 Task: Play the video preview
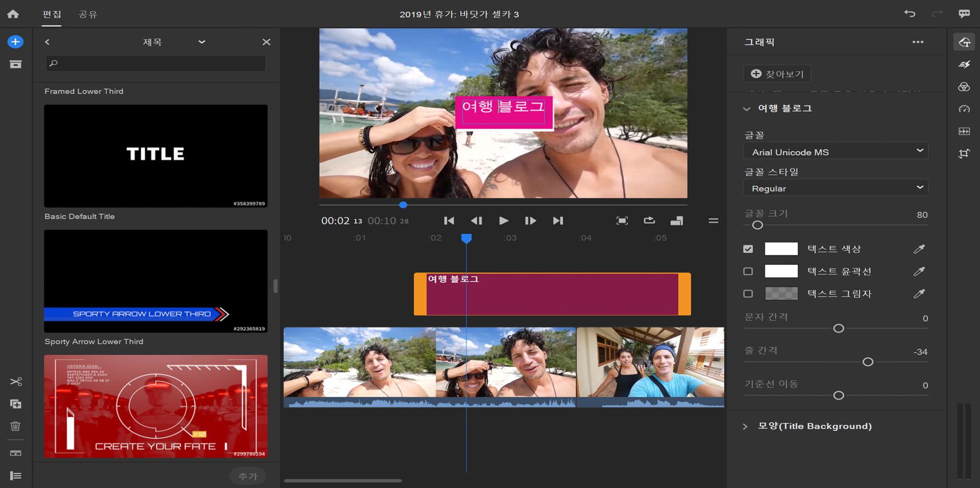(503, 221)
